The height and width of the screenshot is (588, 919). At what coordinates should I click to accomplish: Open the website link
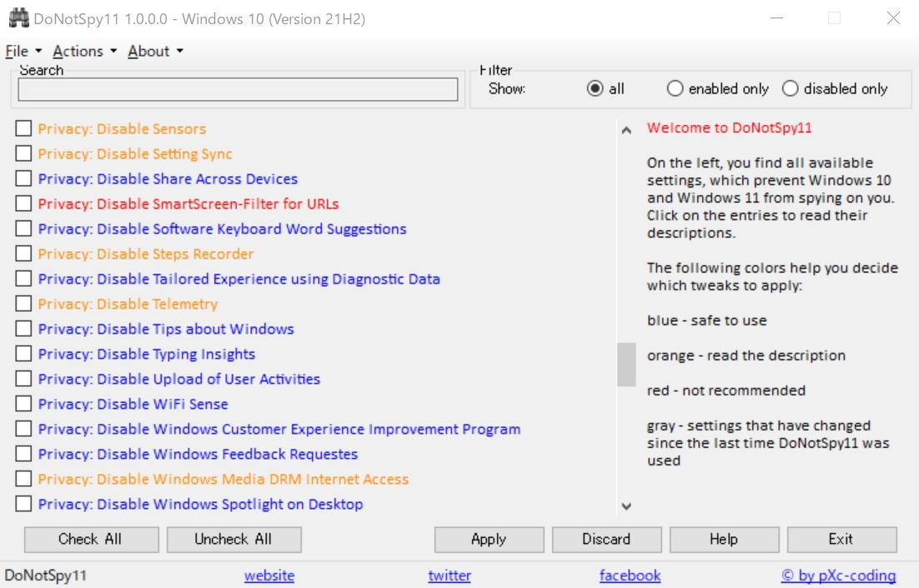tap(269, 575)
